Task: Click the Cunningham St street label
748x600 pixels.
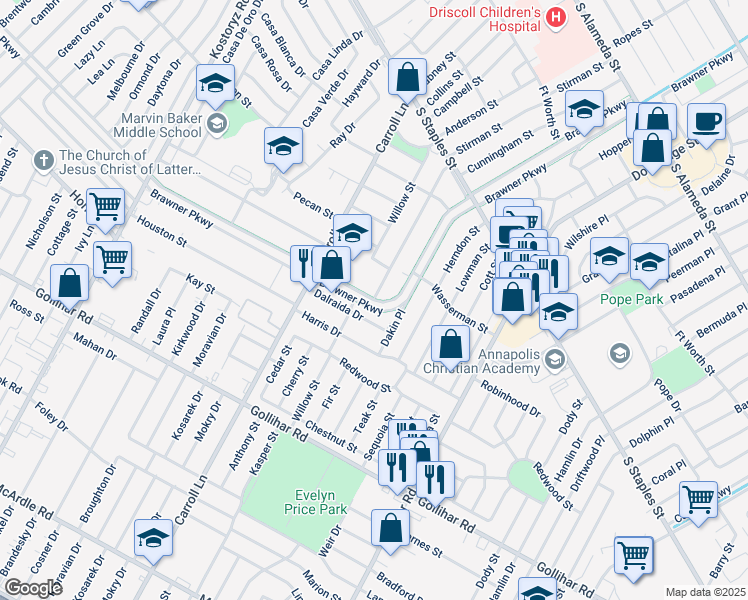Action: 500,151
